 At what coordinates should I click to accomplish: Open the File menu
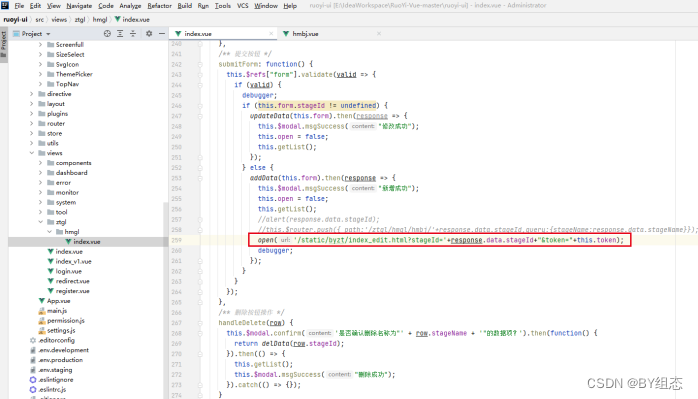20,6
